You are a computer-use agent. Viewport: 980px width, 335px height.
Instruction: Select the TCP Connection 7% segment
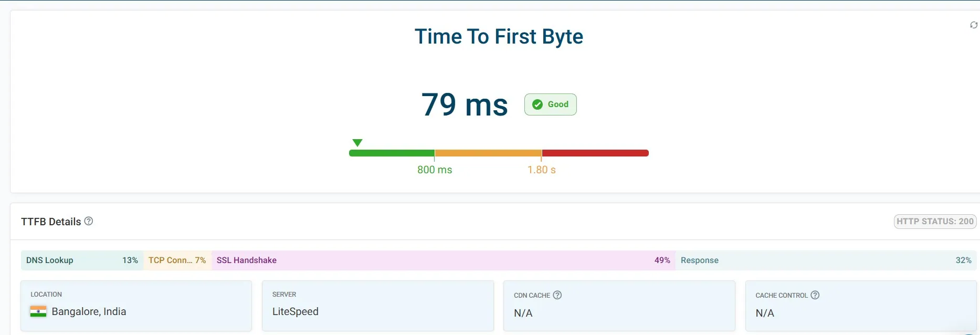(x=177, y=260)
